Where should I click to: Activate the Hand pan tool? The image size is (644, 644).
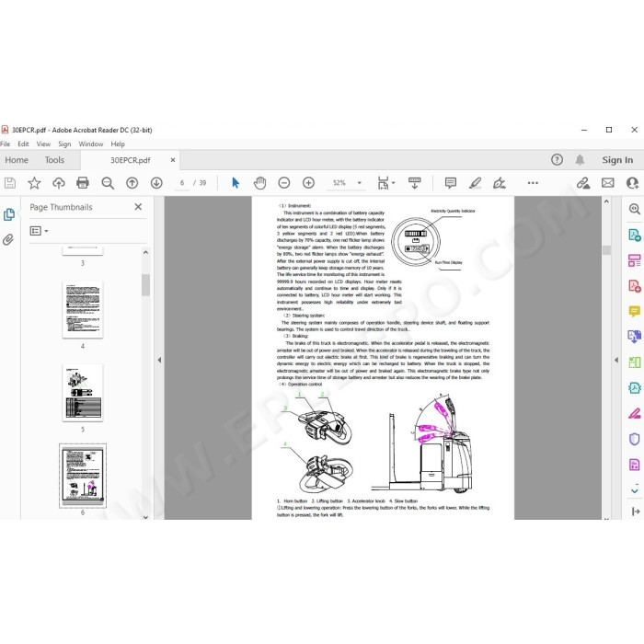(259, 183)
